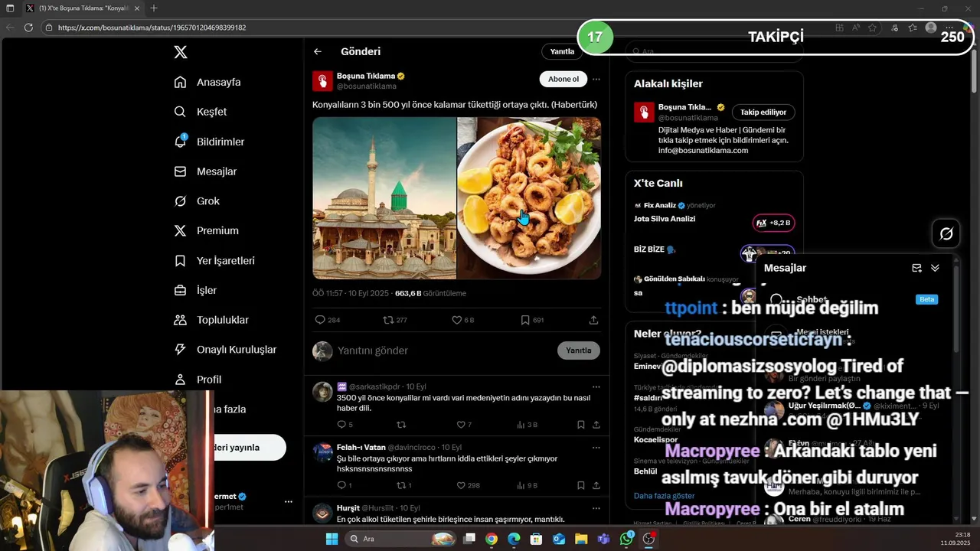Repost the main post with 277 reposts

395,320
